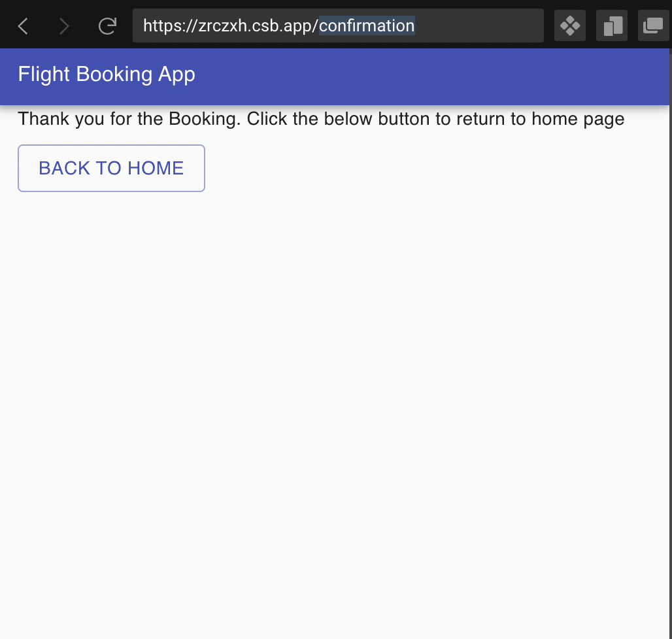Select the highlighted confirmation text in the URL
Screen dimensions: 672x639
tap(367, 25)
